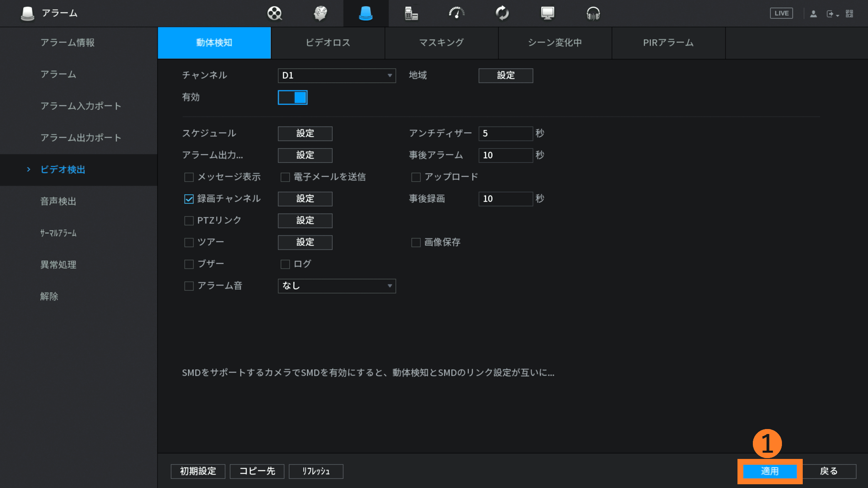868x488 pixels.
Task: Open the チャンネル D1 dropdown
Action: click(336, 76)
